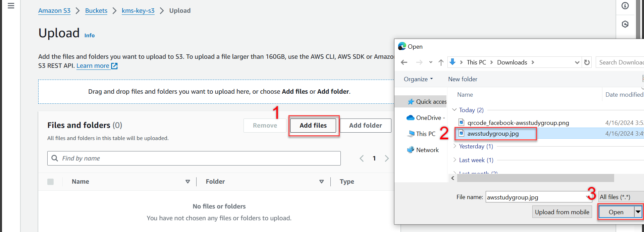Open the Open button split dropdown arrow

(638, 212)
